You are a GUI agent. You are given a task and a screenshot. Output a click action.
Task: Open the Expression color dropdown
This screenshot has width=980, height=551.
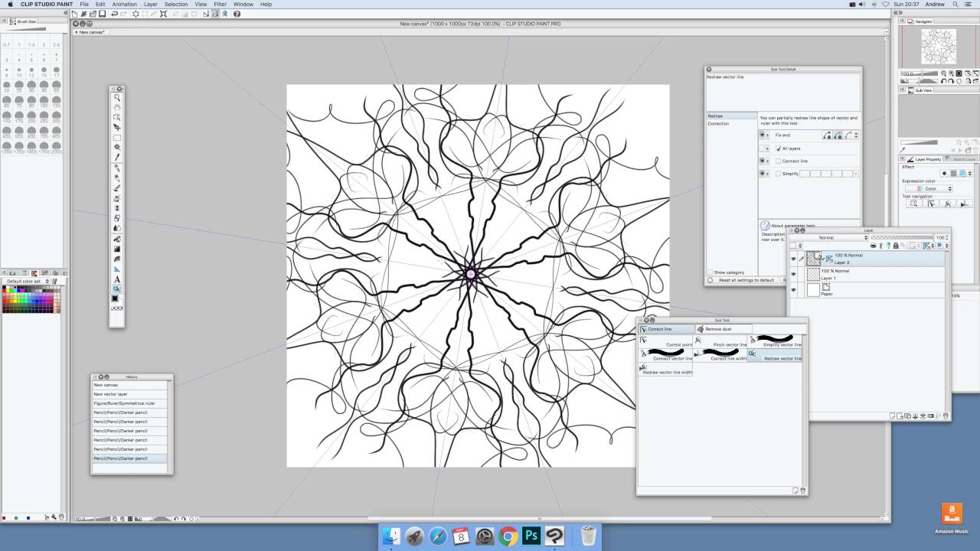[928, 188]
